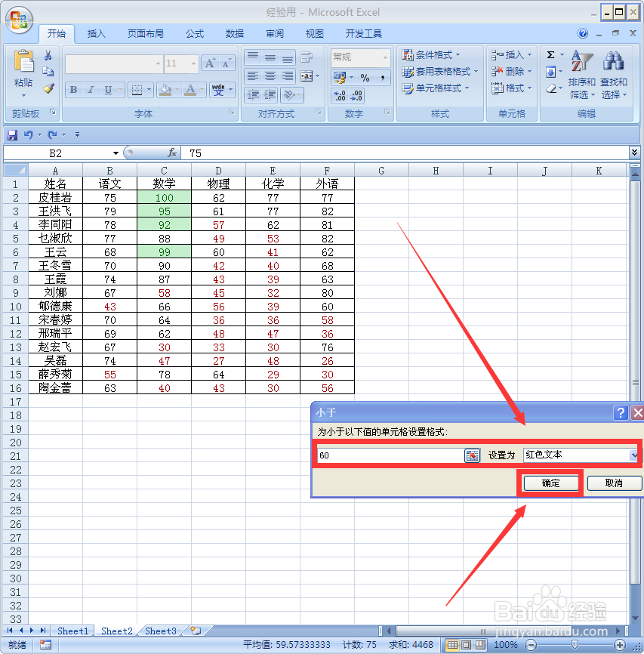Open the Name Box dropdown arrow
Image resolution: width=644 pixels, height=654 pixels.
(x=116, y=153)
